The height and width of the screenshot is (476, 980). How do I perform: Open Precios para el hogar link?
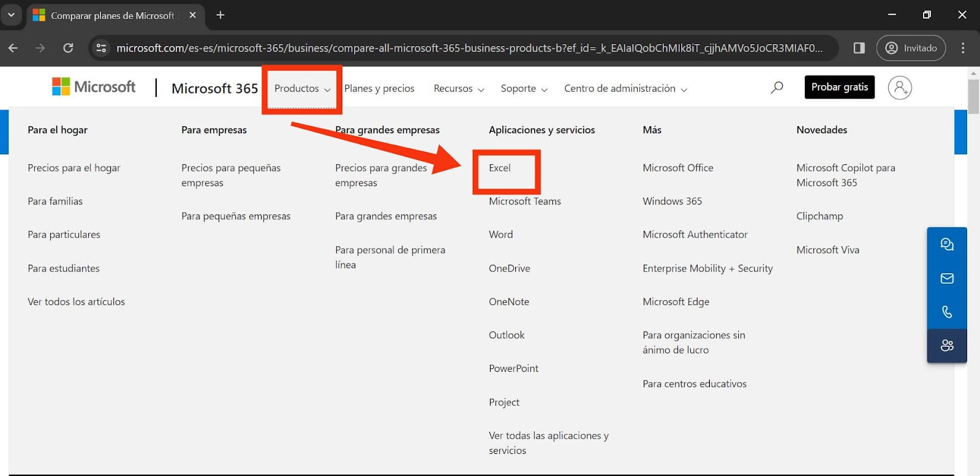[73, 168]
